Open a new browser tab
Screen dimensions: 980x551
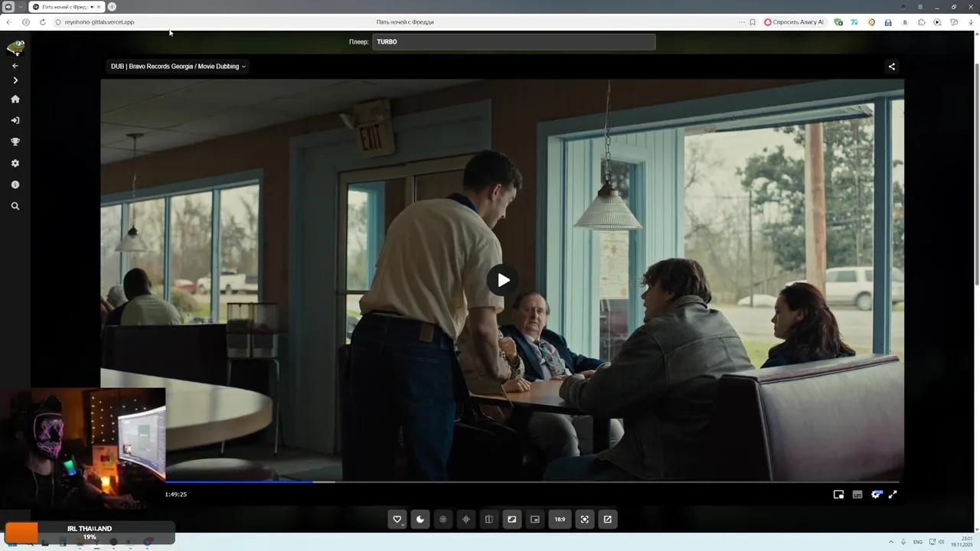click(112, 7)
